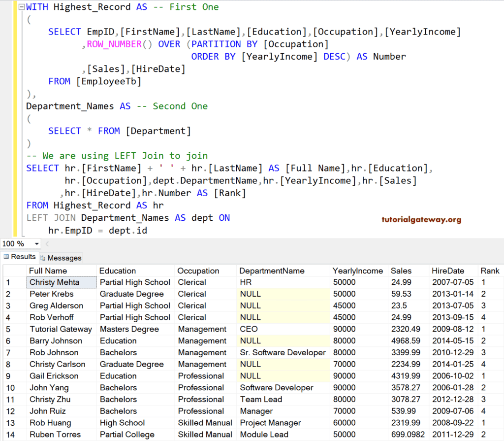Image resolution: width=504 pixels, height=441 pixels.
Task: Click the zoom value showing 100 %
Action: (15, 243)
